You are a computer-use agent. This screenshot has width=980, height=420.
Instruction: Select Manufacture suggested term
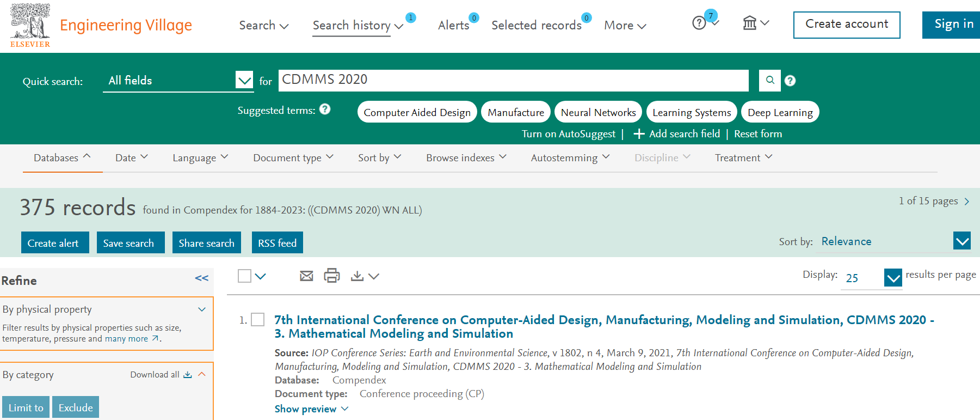point(516,112)
